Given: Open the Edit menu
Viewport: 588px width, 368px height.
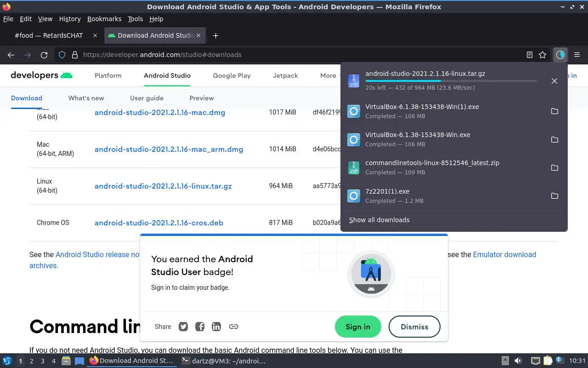Looking at the screenshot, I should click(26, 19).
